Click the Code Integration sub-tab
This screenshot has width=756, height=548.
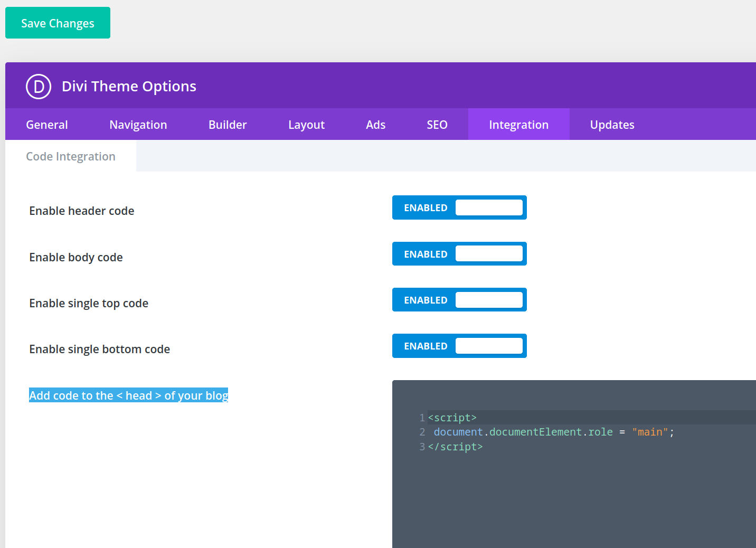(71, 156)
